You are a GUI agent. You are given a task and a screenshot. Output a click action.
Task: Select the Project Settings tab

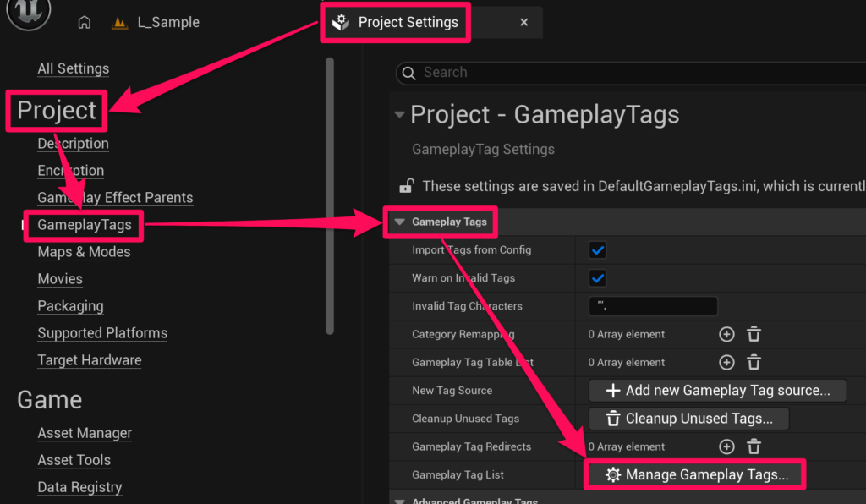(x=408, y=23)
